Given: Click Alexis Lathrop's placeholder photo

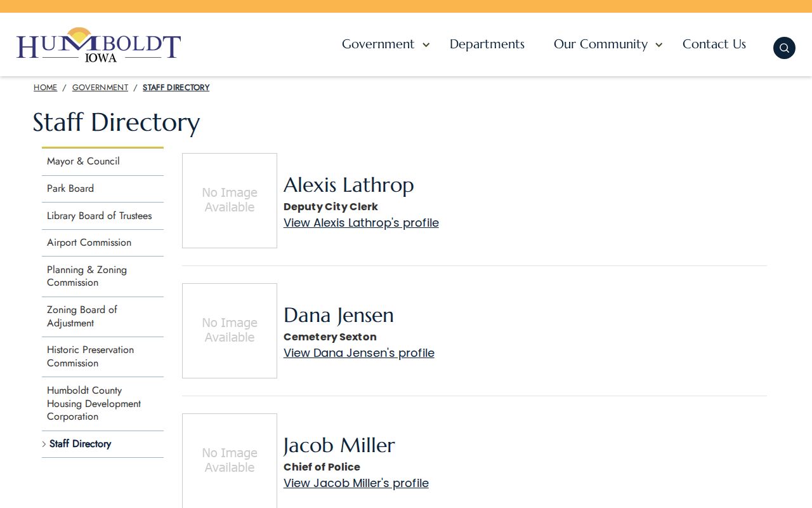Looking at the screenshot, I should (230, 201).
